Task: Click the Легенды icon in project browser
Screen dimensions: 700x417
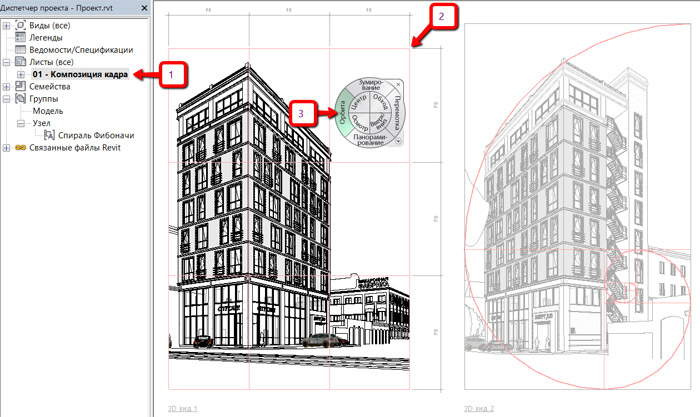Action: (21, 37)
